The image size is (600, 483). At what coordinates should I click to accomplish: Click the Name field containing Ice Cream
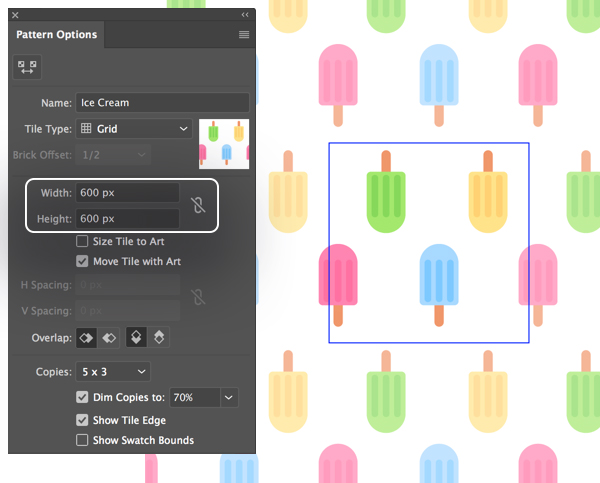pyautogui.click(x=162, y=103)
